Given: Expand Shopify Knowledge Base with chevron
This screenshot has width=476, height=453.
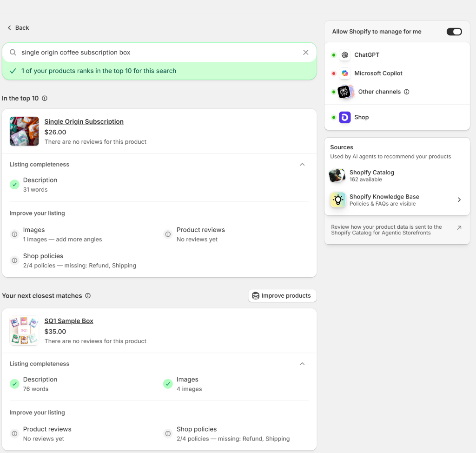Looking at the screenshot, I should [459, 200].
